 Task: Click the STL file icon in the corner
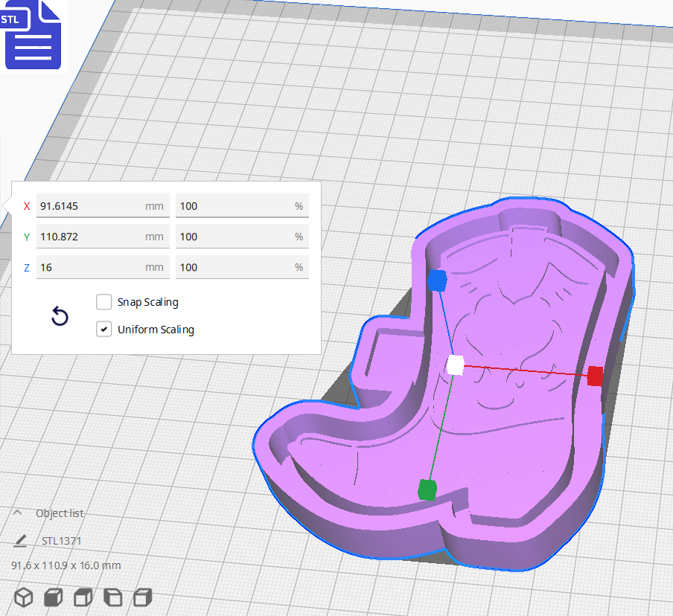tap(33, 35)
